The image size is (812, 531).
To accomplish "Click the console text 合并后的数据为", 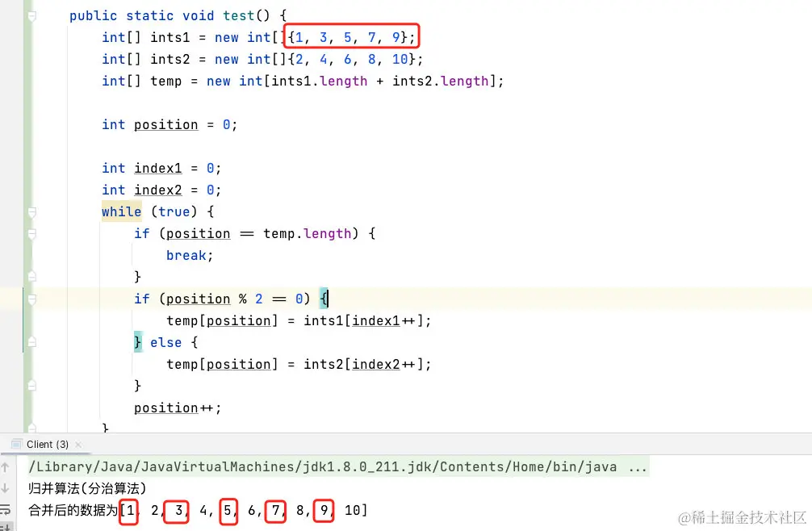I will pos(73,510).
